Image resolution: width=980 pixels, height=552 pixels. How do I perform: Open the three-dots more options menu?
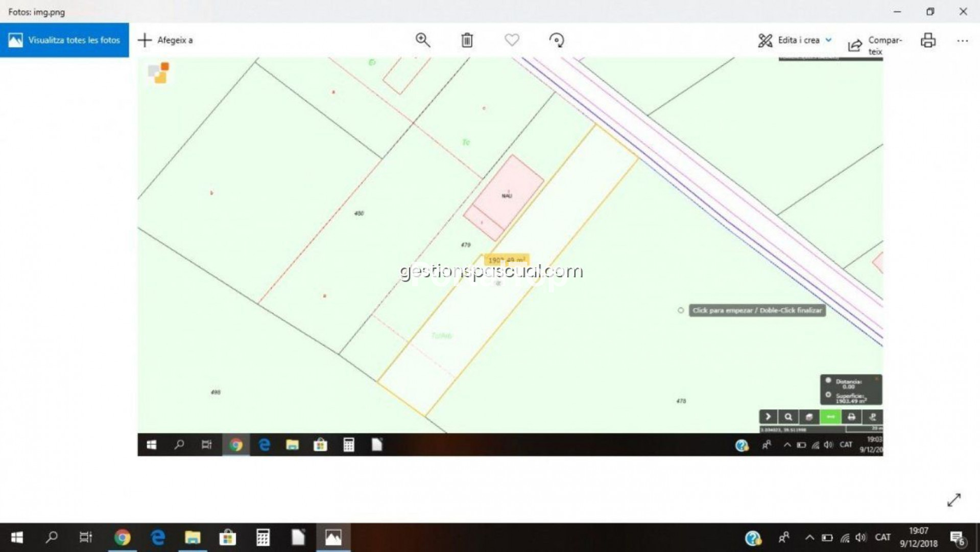[x=962, y=41]
